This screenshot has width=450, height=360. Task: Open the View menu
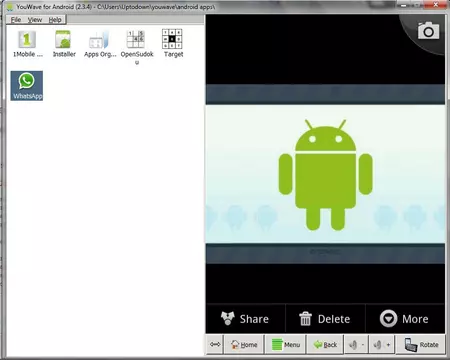[35, 20]
